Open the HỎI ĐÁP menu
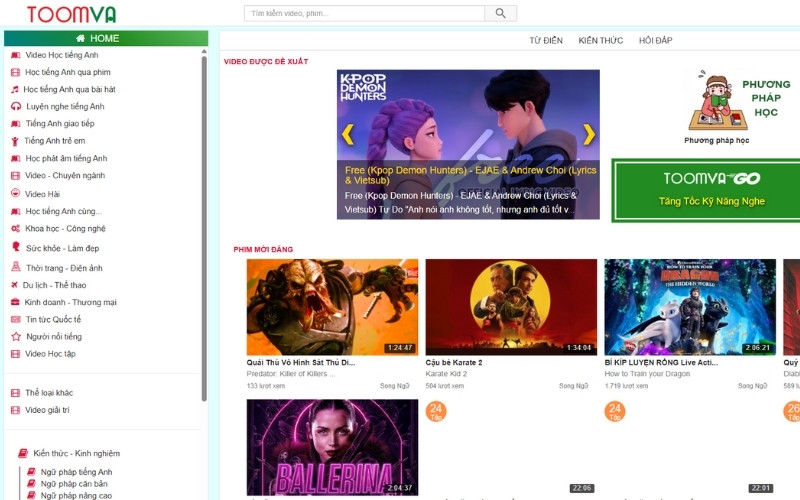 pyautogui.click(x=656, y=40)
